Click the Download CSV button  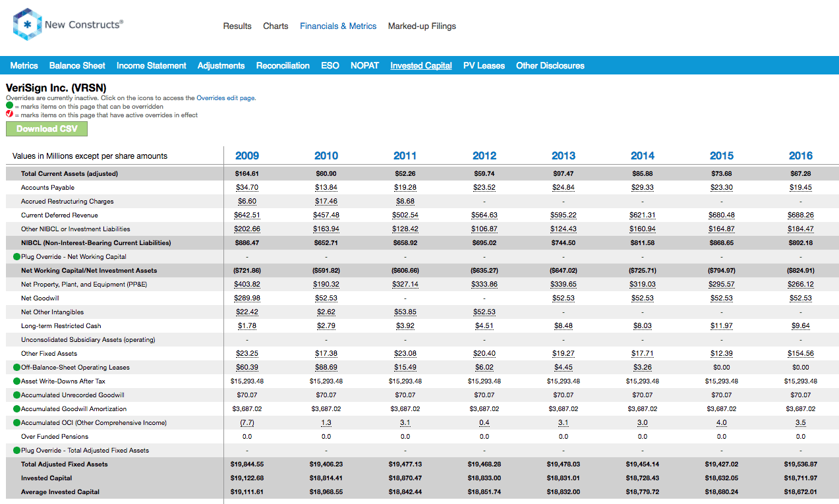[x=47, y=128]
